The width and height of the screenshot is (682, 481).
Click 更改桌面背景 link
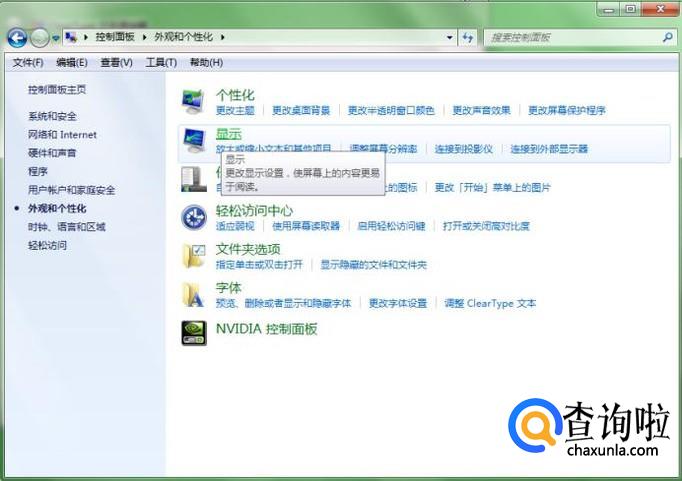point(301,110)
